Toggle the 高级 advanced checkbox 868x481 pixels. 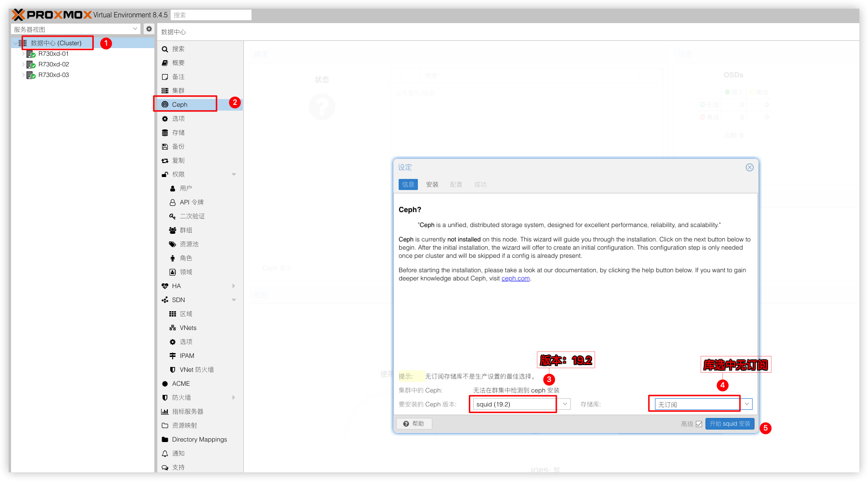pyautogui.click(x=699, y=424)
